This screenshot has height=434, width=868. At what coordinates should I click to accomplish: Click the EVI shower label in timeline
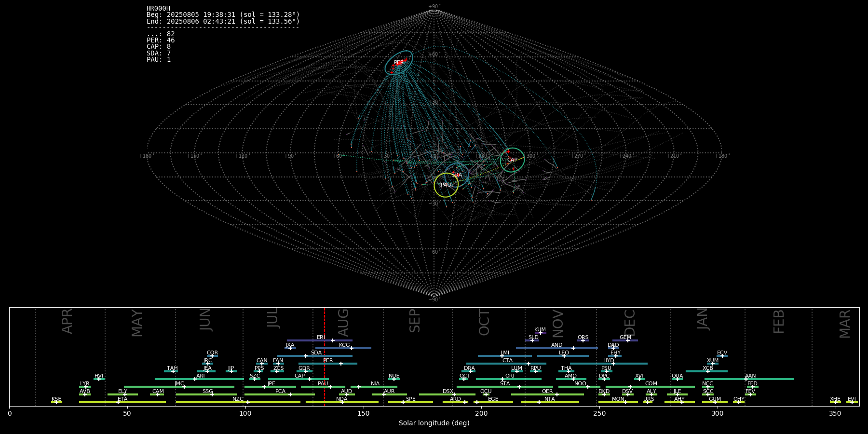tap(852, 399)
